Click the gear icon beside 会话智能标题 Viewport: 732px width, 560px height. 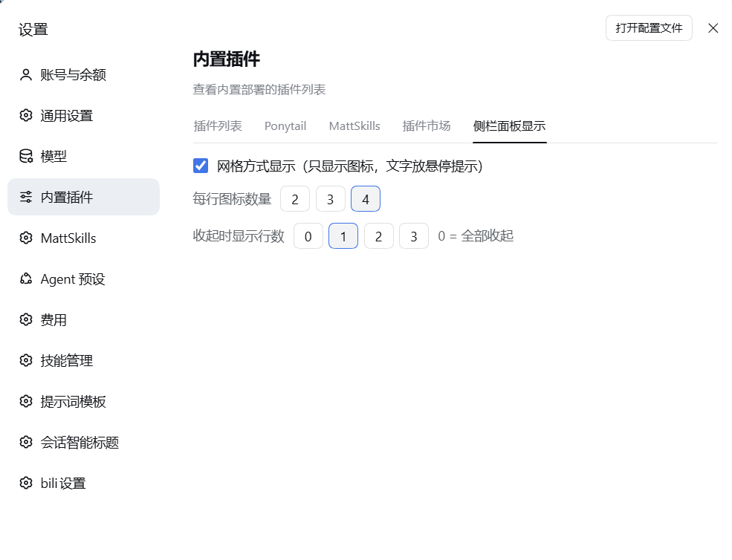26,442
